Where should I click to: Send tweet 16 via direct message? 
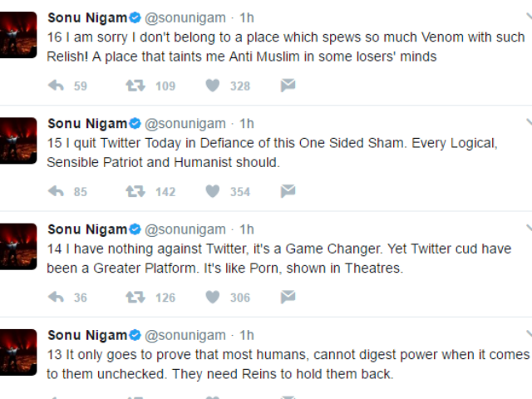pos(288,86)
